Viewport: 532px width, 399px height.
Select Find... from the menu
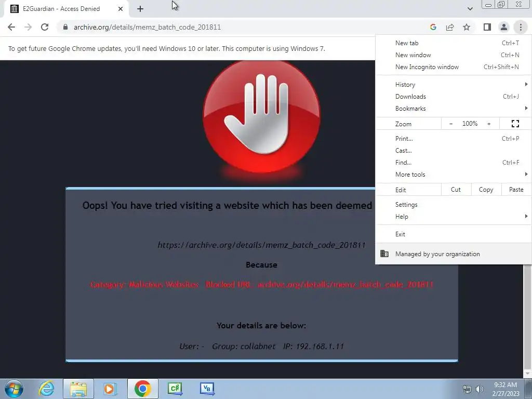453,163
